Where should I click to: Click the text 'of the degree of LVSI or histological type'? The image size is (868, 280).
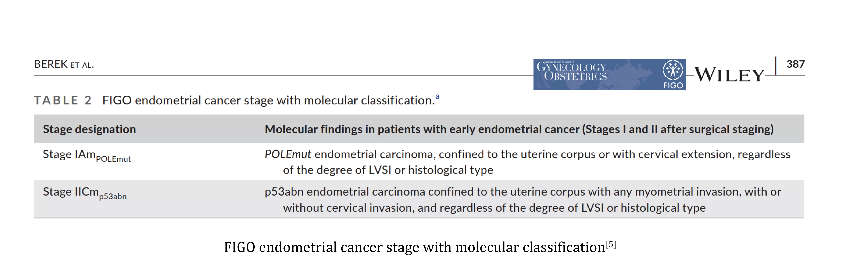click(x=388, y=170)
